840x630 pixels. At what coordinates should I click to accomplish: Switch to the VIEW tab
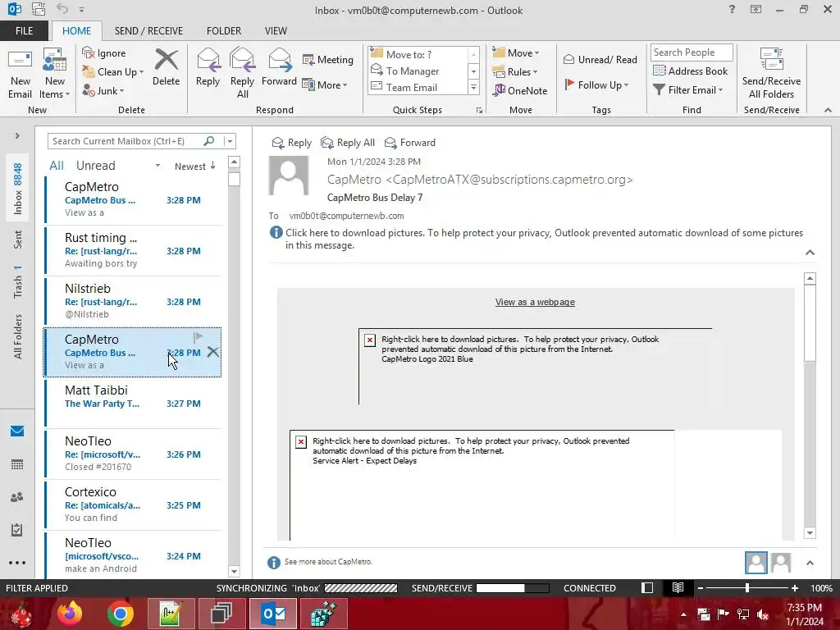tap(276, 30)
